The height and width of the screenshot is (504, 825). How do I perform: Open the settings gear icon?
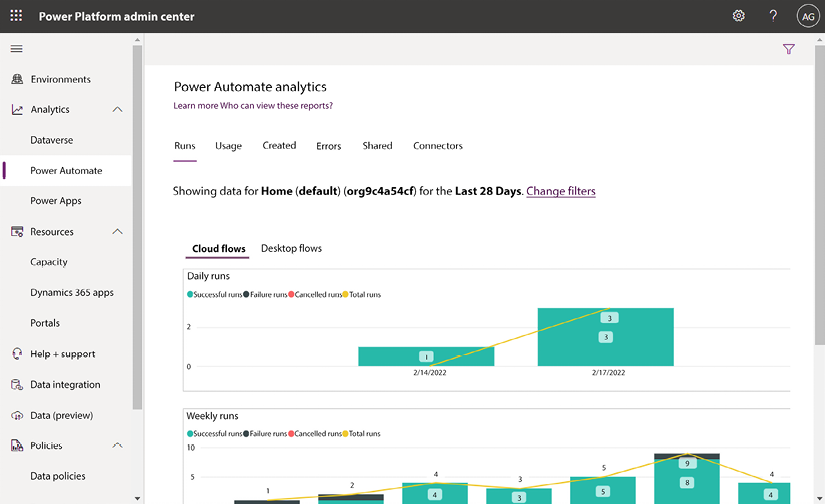click(x=739, y=16)
